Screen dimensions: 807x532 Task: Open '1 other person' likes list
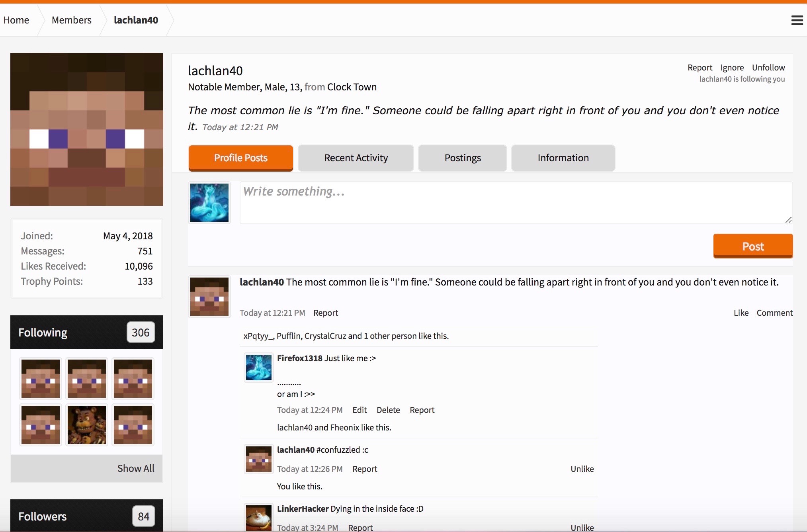[390, 336]
